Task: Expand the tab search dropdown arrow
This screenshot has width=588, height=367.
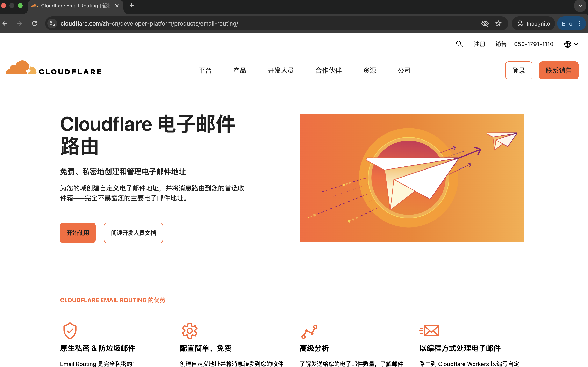Action: click(x=580, y=6)
